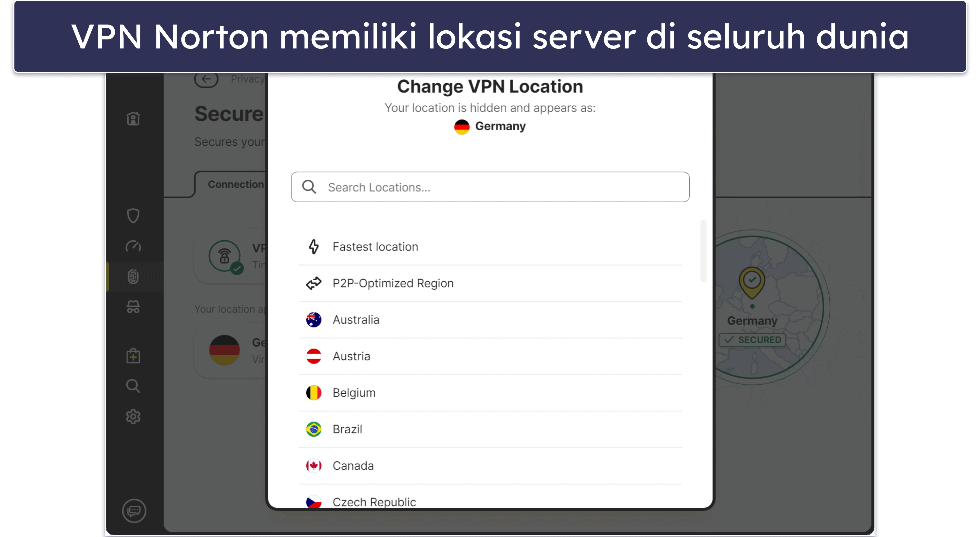Click the Brazil flag icon
The height and width of the screenshot is (537, 980).
click(313, 429)
